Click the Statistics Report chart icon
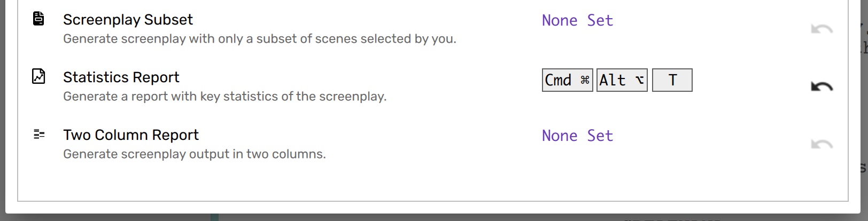The height and width of the screenshot is (221, 868). 38,76
